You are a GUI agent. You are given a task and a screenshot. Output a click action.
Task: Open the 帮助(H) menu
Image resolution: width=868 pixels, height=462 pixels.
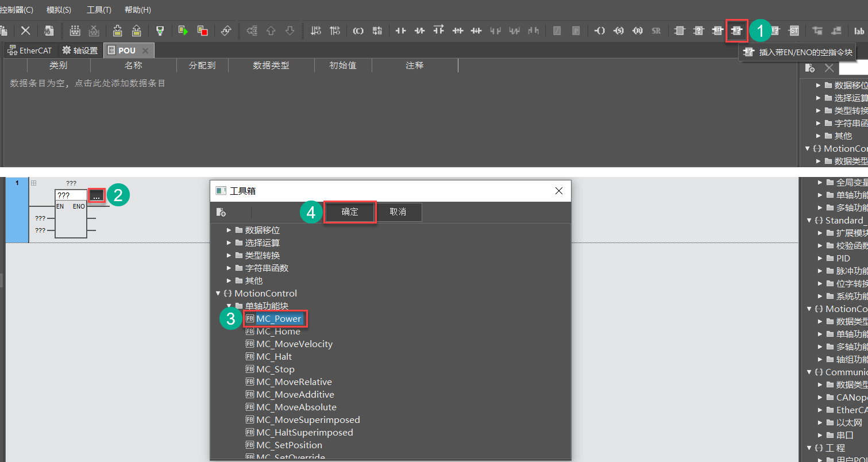[x=138, y=10]
